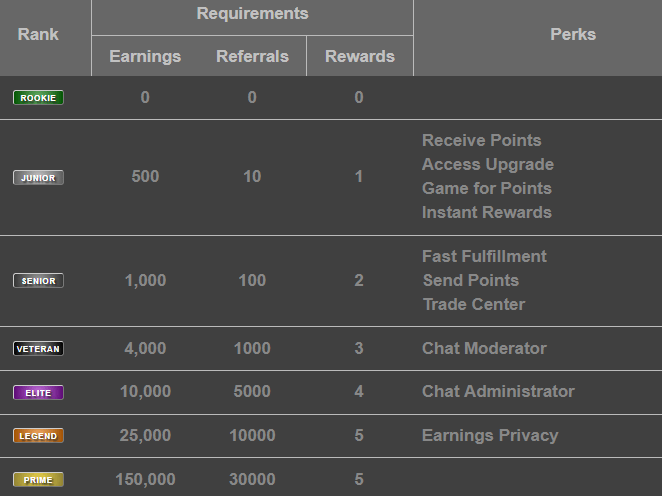Viewport: 662px width, 496px height.
Task: Click the Earnings Privacy perk
Action: (490, 435)
